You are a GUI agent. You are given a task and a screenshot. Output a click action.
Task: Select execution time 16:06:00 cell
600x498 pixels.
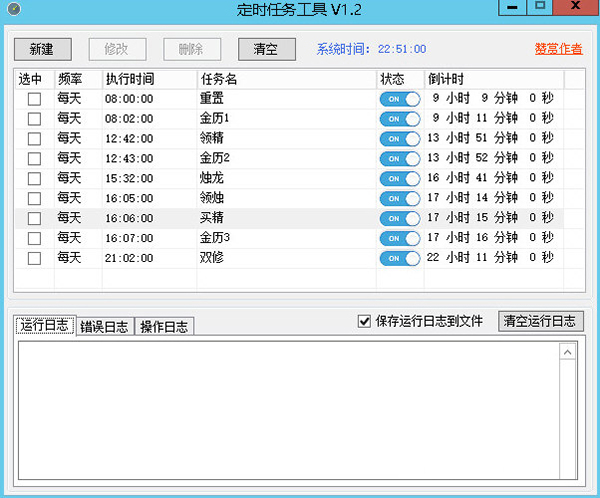(x=129, y=219)
